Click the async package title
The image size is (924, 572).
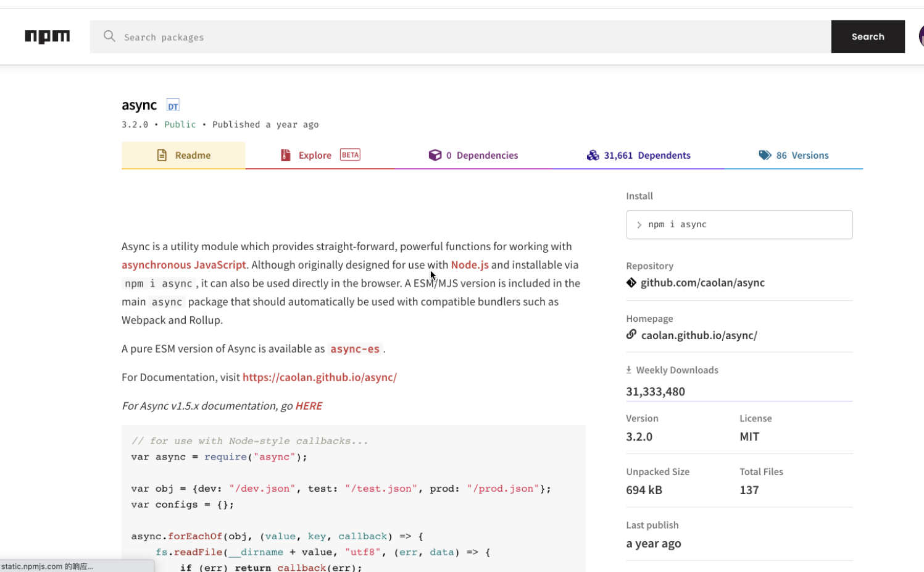[x=139, y=105]
